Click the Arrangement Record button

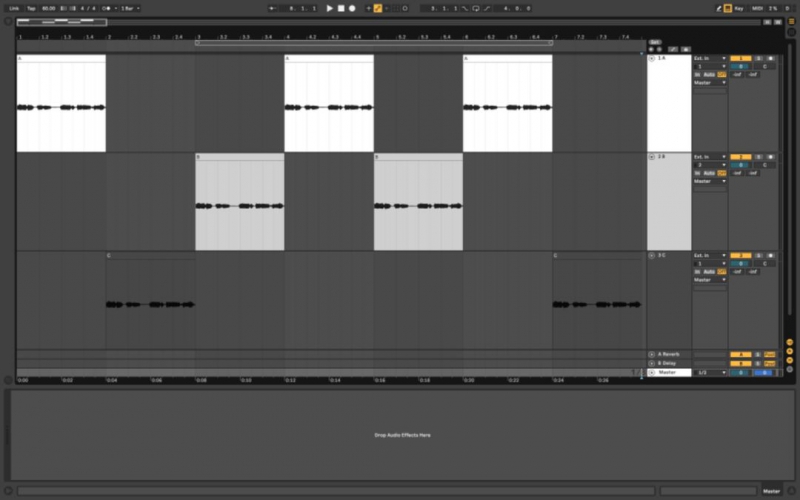coord(352,8)
